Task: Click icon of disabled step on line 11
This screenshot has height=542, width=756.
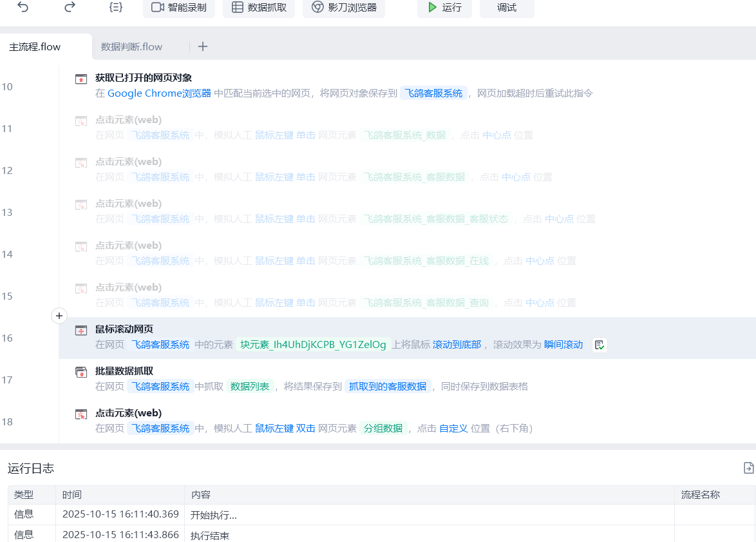Action: [x=81, y=121]
